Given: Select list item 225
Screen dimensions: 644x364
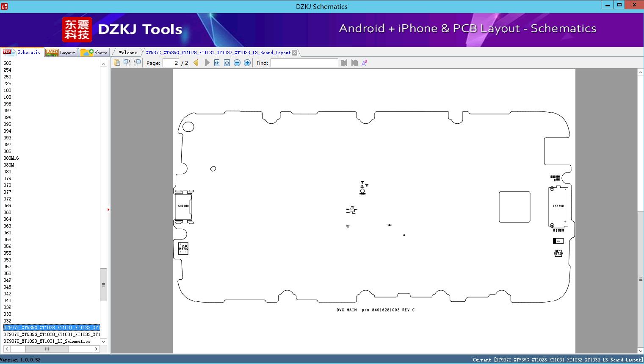Looking at the screenshot, I should (x=8, y=83).
